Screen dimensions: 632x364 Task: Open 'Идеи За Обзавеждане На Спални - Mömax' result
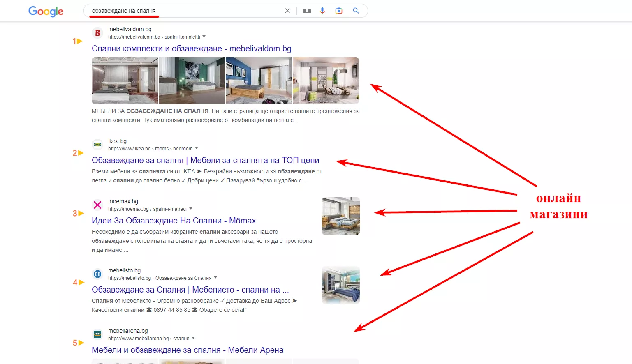(174, 221)
